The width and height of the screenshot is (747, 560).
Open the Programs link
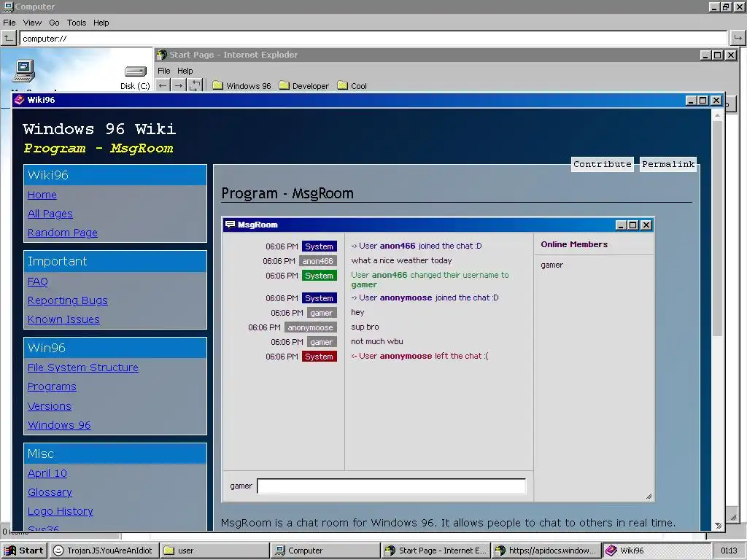click(x=52, y=386)
